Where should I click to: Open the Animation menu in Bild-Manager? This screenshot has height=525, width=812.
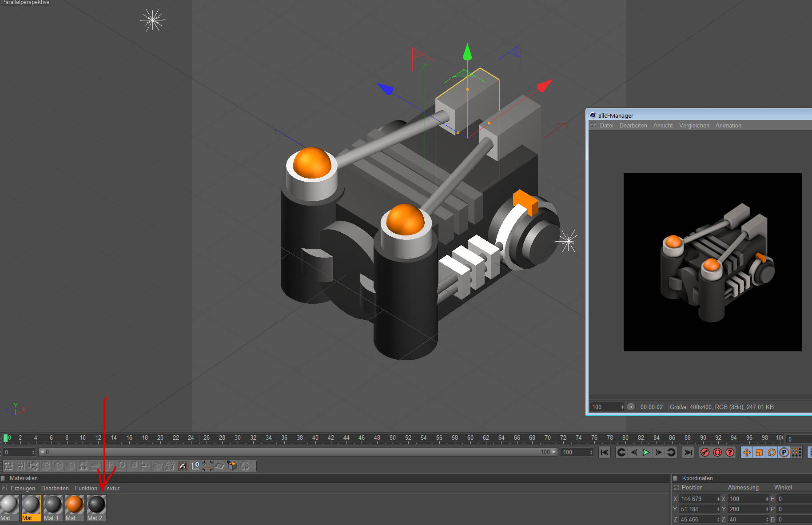pos(728,126)
